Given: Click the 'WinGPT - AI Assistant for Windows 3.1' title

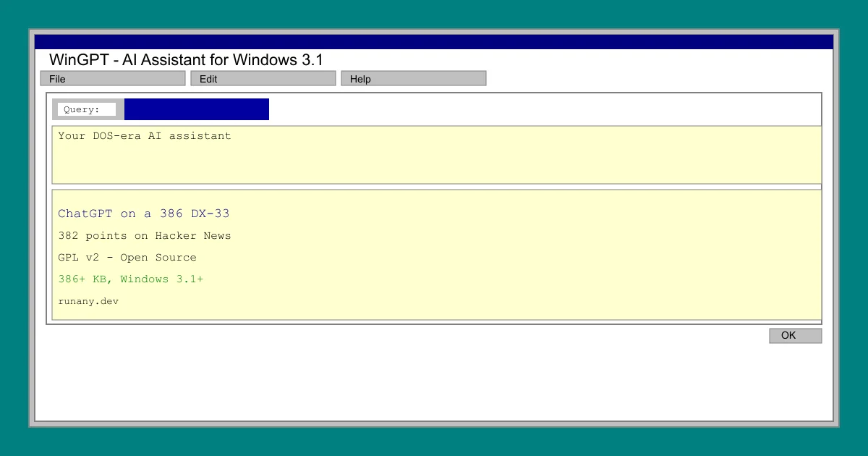Looking at the screenshot, I should (186, 60).
